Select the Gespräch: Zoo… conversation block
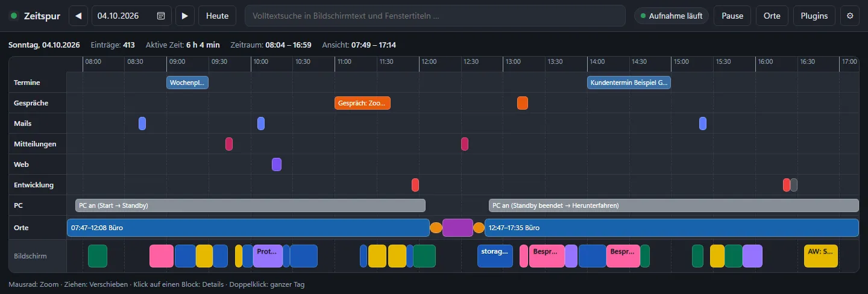Viewport: 868px width, 294px height. (362, 103)
